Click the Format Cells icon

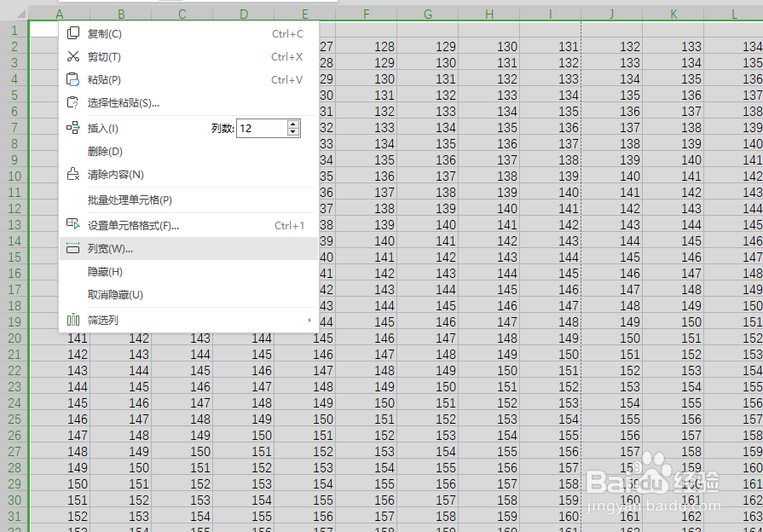coord(73,224)
